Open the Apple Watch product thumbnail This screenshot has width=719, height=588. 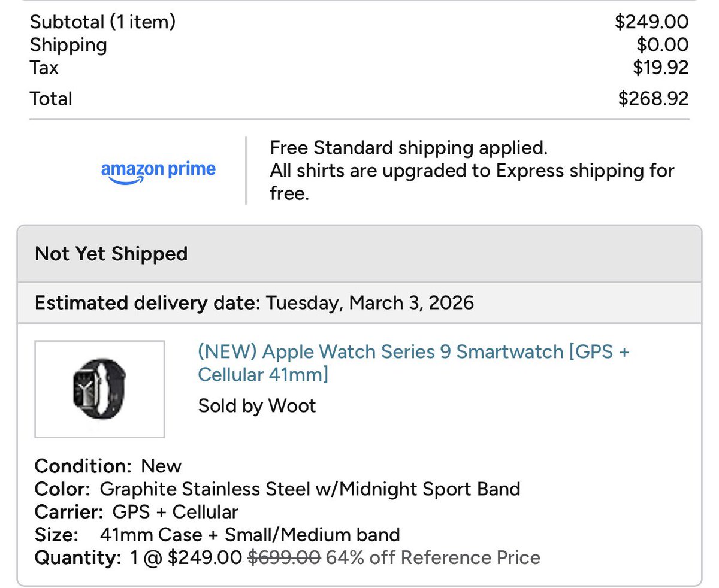(99, 389)
